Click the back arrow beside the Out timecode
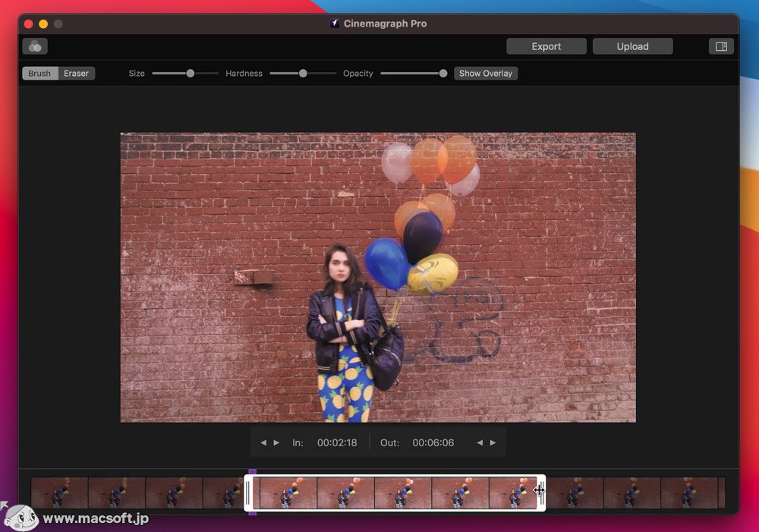 (479, 442)
